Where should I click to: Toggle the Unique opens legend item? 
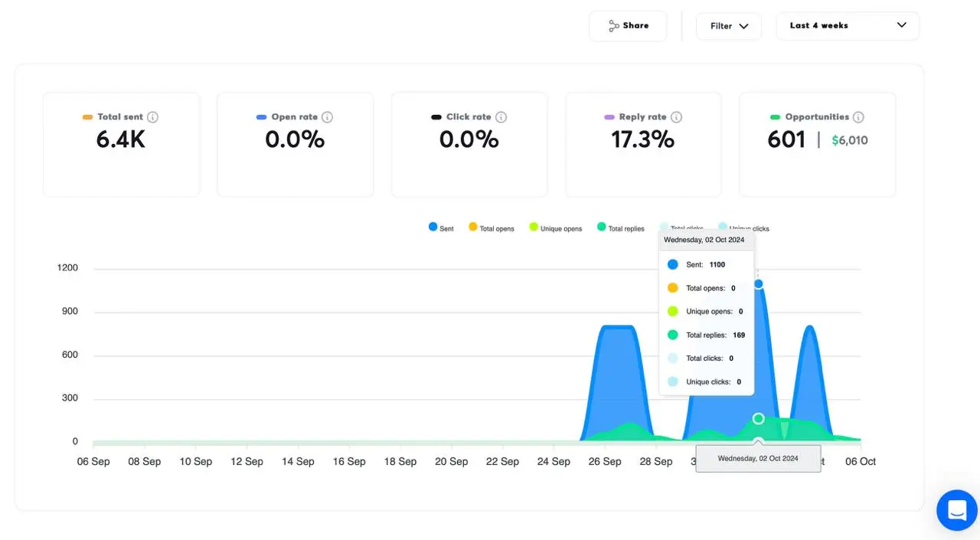(556, 227)
